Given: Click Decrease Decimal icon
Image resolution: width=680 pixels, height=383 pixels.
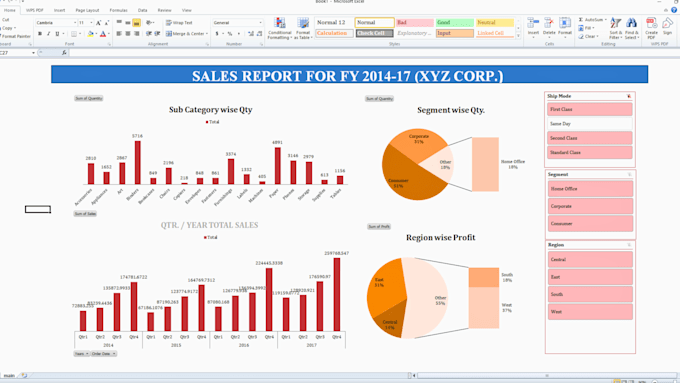Looking at the screenshot, I should coord(259,33).
